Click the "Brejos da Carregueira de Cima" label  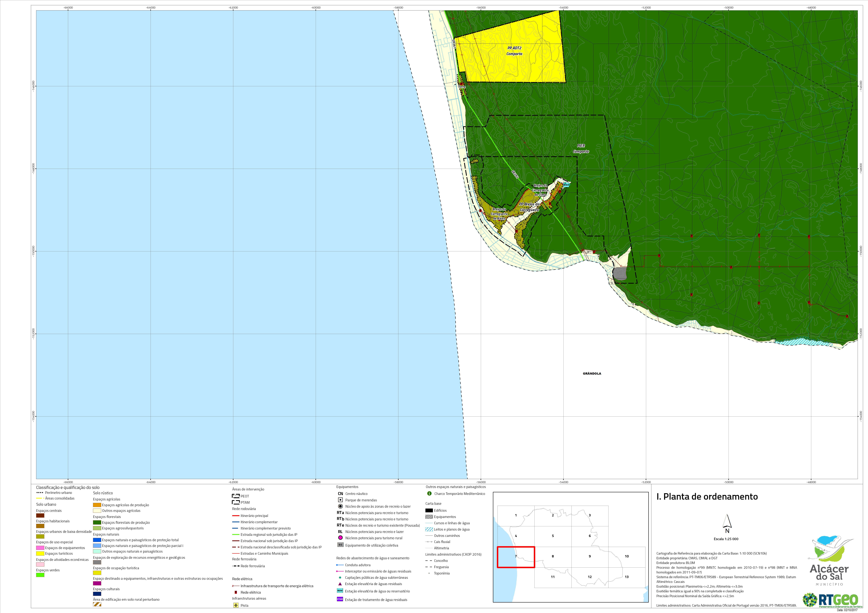coord(540,190)
